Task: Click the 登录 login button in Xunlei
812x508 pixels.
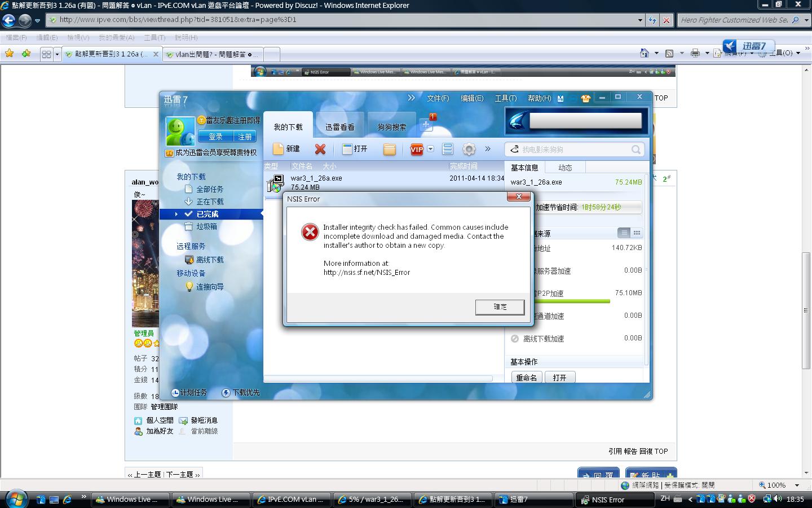Action: pos(216,137)
